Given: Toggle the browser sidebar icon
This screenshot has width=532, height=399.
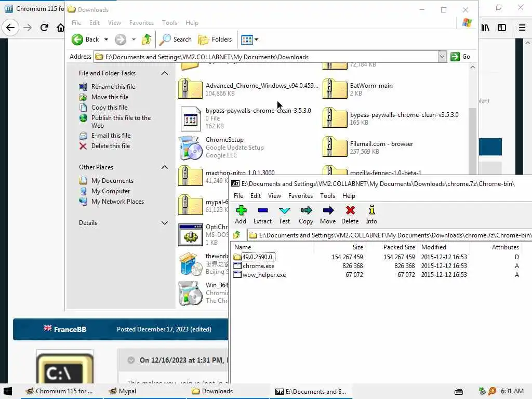Looking at the screenshot, I should point(502,28).
